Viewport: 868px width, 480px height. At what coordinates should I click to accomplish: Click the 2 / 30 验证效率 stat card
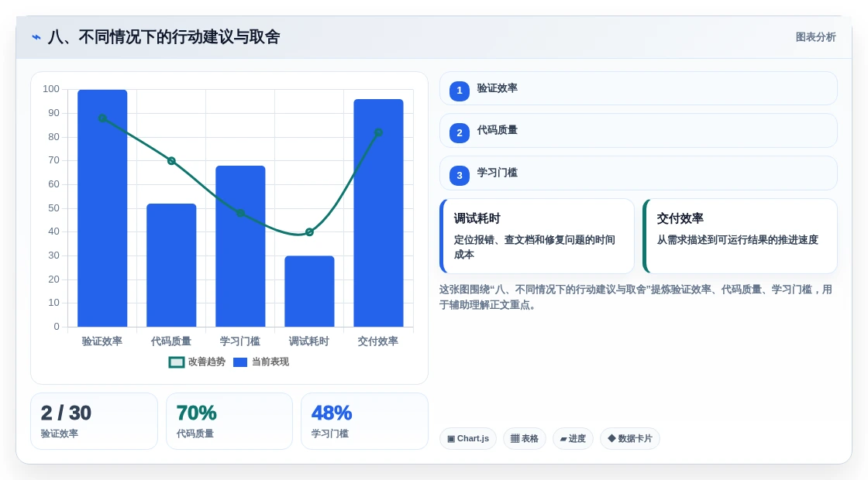coord(94,421)
